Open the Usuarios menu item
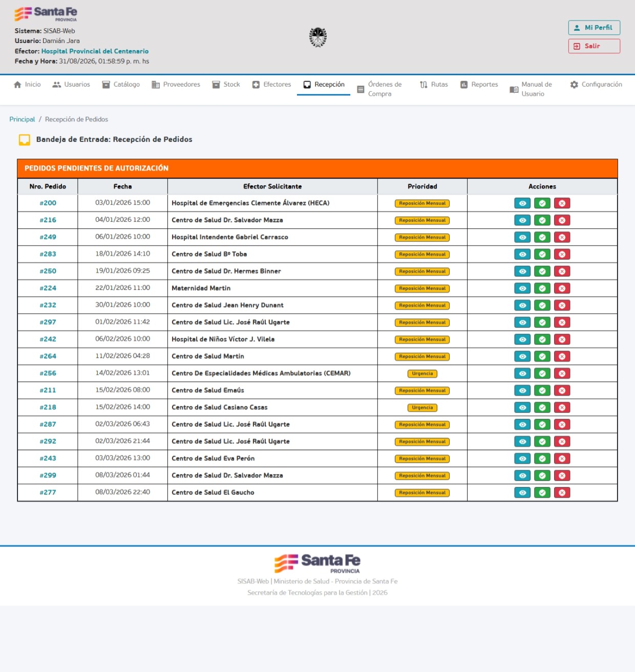The image size is (635, 672). tap(71, 84)
